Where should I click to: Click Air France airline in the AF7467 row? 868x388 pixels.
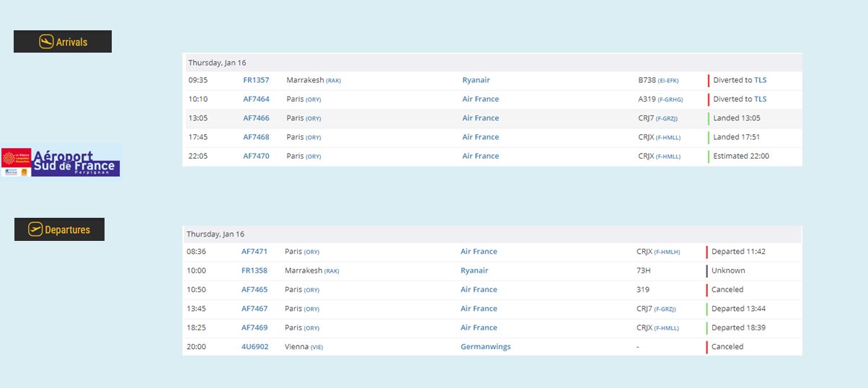(479, 309)
